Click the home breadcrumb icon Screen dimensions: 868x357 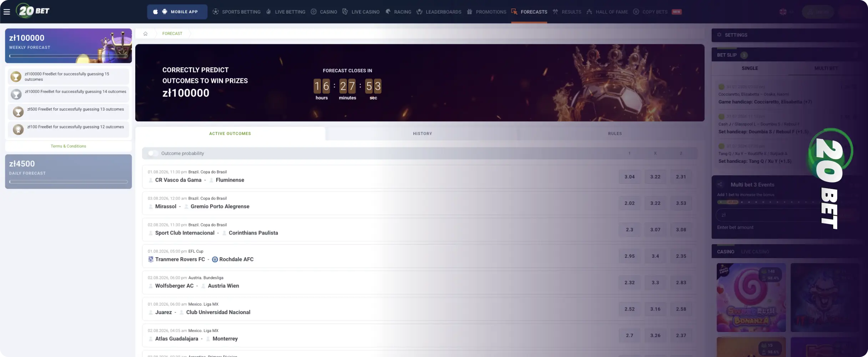click(x=145, y=34)
